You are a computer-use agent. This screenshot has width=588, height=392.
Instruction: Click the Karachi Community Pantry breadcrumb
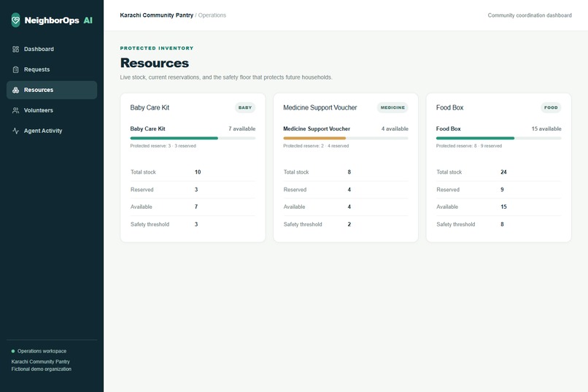[x=156, y=15]
